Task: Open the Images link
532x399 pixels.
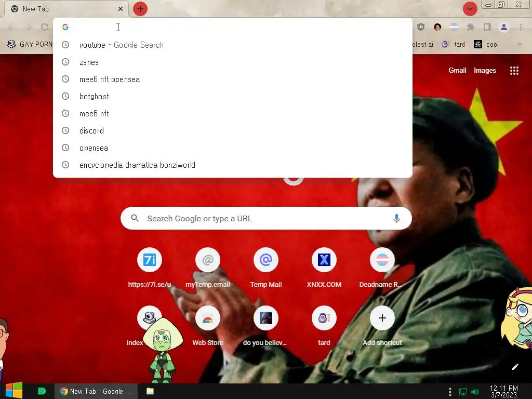Action: [x=485, y=70]
